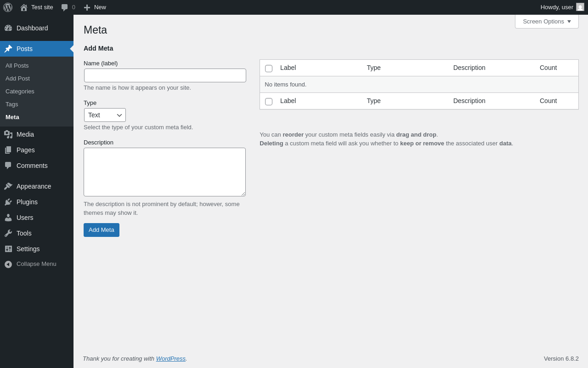Open the Users menu label
The width and height of the screenshot is (588, 368).
[x=25, y=218]
